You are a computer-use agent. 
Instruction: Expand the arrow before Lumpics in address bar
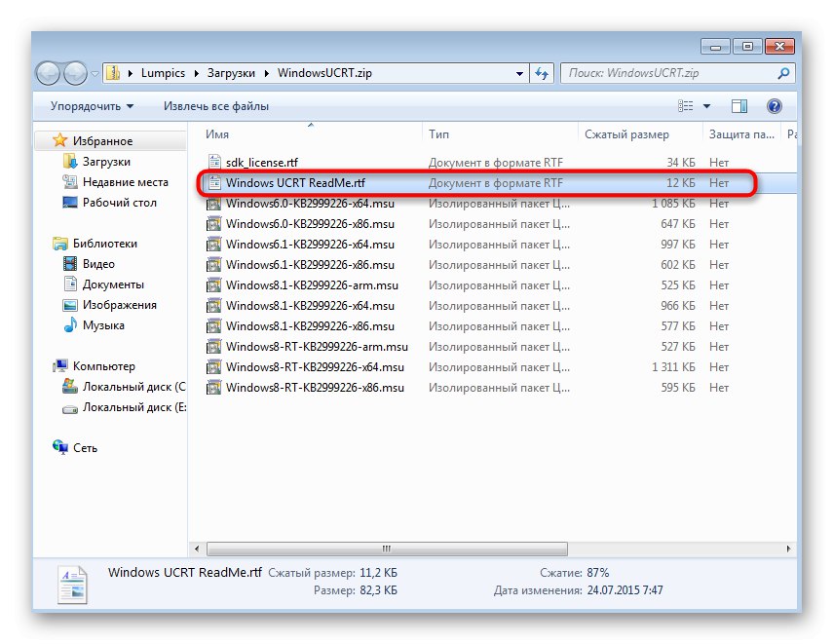tap(131, 73)
